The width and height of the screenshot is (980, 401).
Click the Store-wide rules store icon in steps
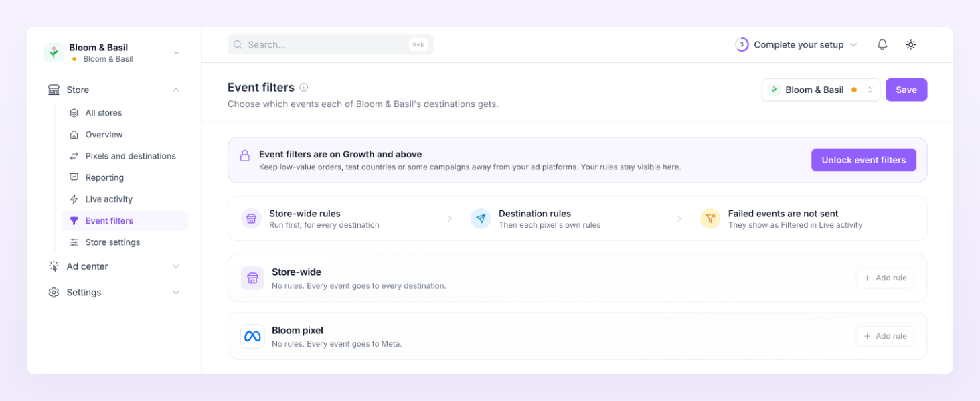pyautogui.click(x=251, y=219)
